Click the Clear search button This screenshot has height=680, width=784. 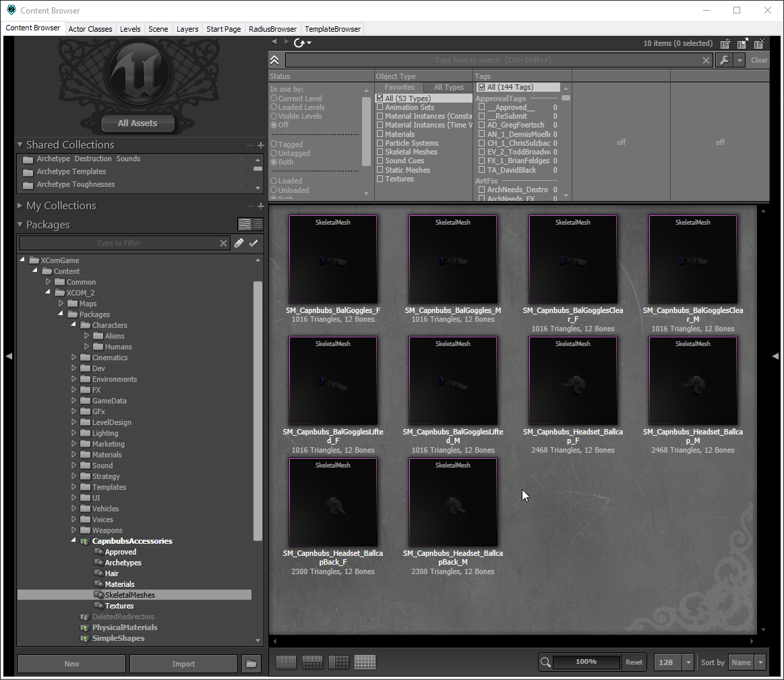758,60
